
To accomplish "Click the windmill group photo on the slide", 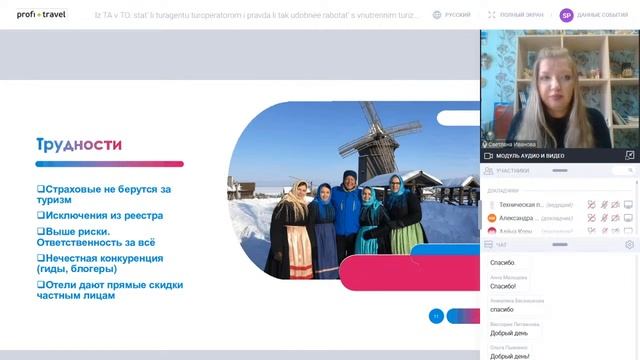I will pyautogui.click(x=353, y=190).
